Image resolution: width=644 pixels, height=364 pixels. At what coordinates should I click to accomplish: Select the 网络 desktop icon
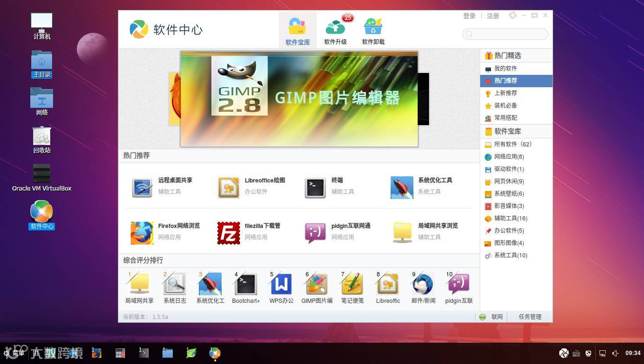(x=42, y=102)
